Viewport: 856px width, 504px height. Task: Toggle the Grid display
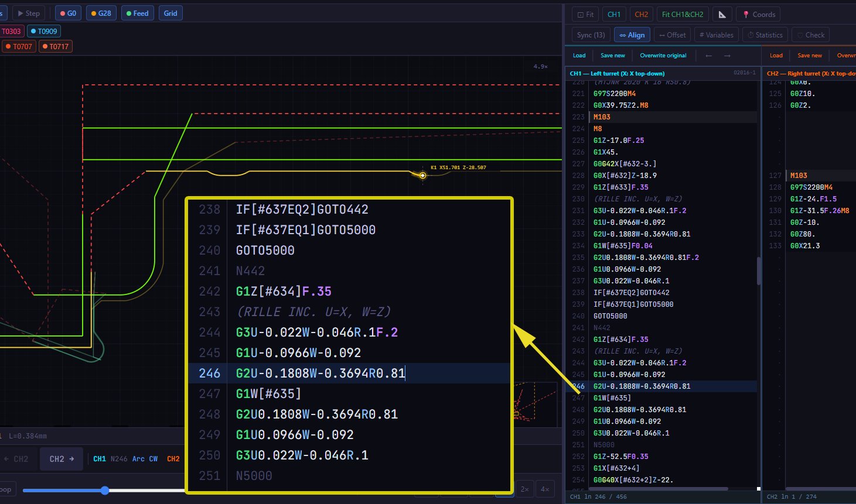click(170, 13)
